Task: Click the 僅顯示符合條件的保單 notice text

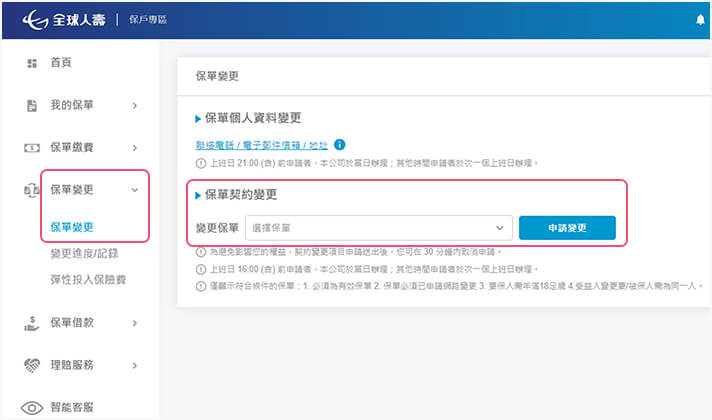Action: click(455, 286)
